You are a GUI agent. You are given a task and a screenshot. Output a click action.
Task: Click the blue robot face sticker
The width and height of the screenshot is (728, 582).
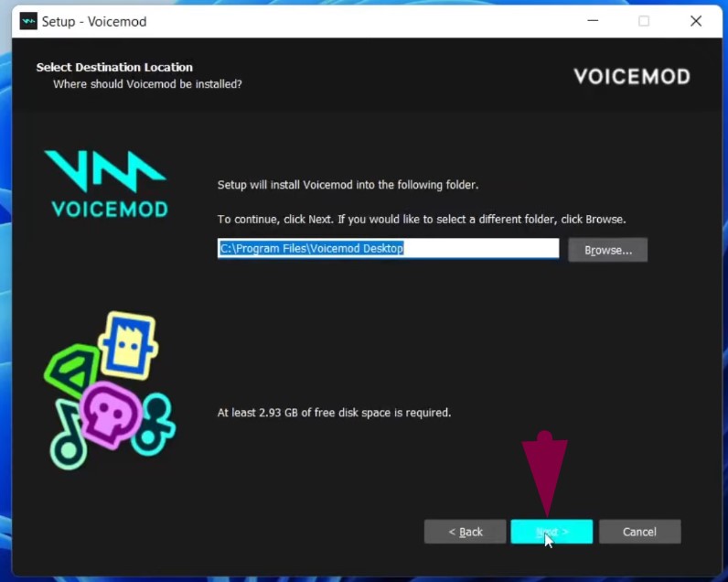(x=129, y=345)
